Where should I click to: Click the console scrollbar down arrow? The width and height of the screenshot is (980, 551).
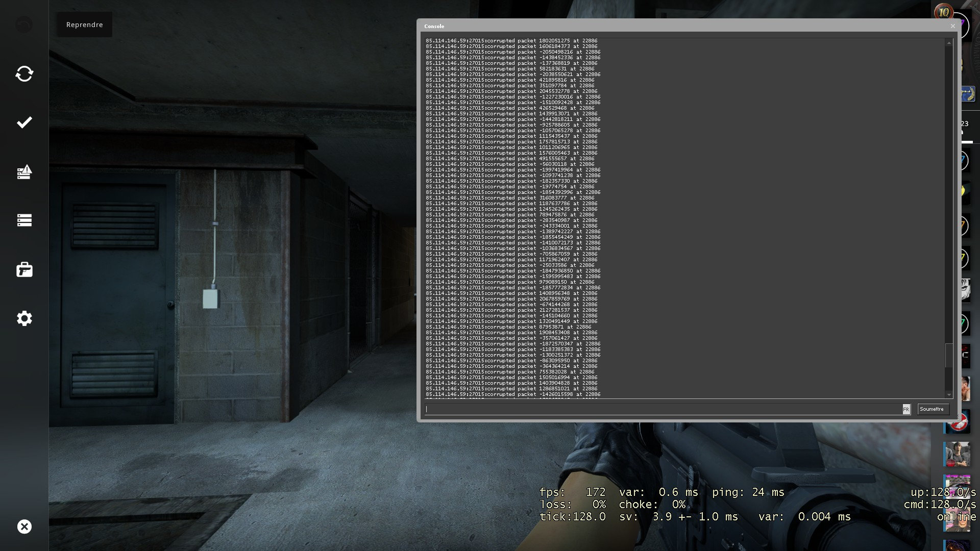[949, 395]
